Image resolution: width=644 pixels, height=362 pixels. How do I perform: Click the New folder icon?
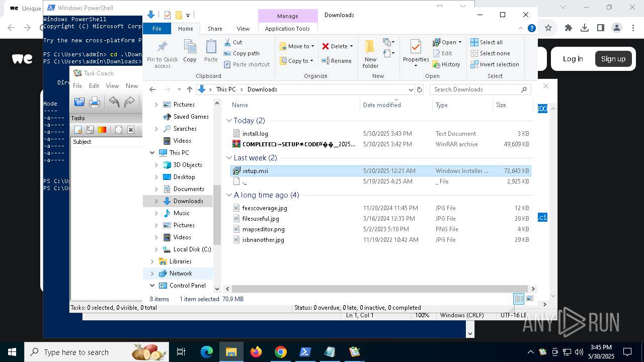click(370, 47)
